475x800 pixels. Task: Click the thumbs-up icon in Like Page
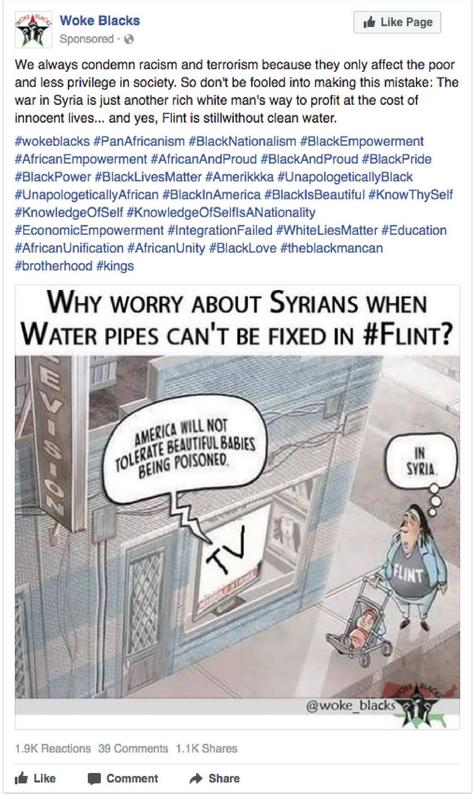(369, 22)
